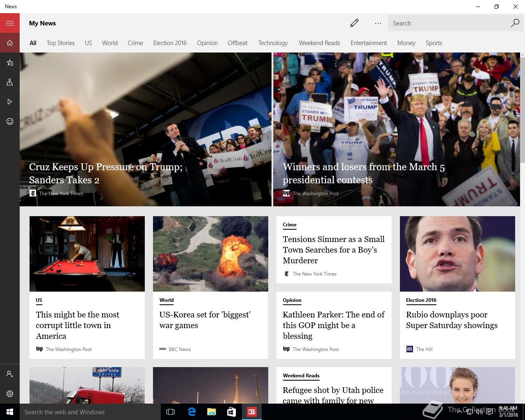Switch to the Election 2016 tab

tap(170, 43)
